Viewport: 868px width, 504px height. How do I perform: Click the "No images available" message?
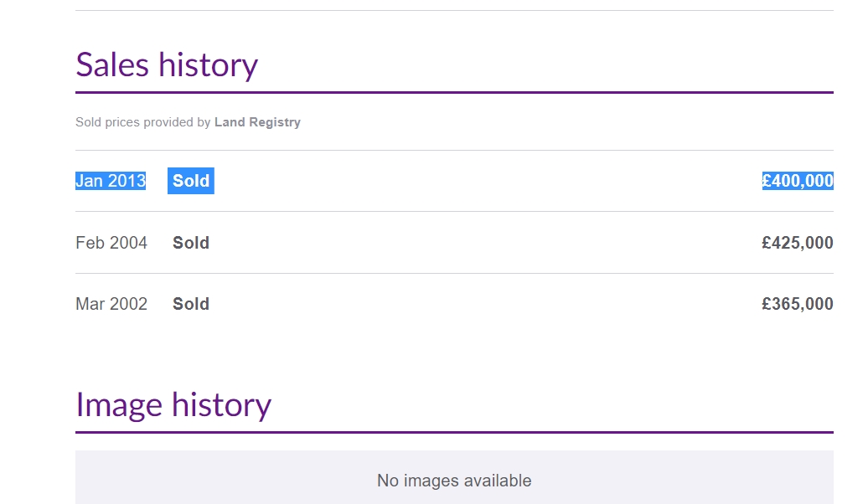454,481
